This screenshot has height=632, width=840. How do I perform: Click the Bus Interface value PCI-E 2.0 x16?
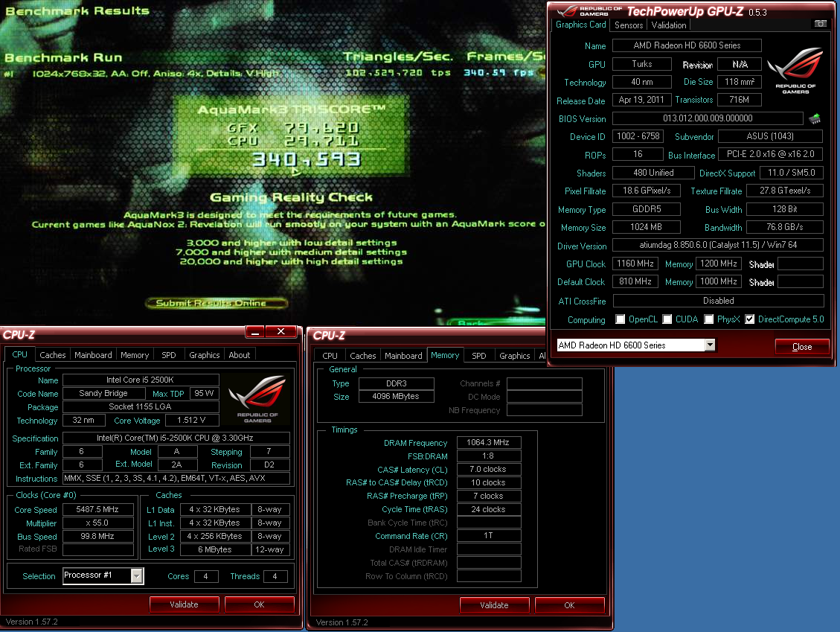point(770,154)
